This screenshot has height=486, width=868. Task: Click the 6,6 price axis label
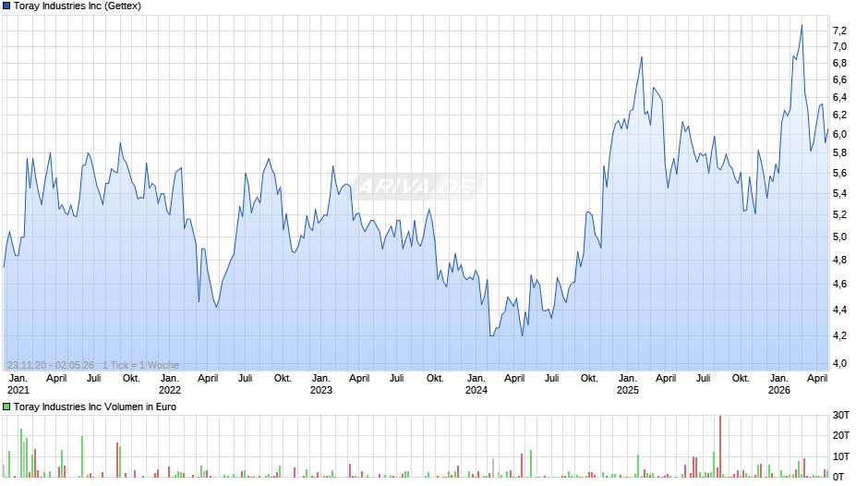point(839,79)
